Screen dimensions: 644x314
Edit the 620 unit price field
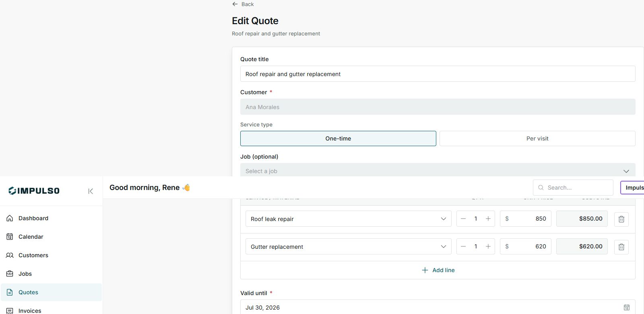coord(526,246)
